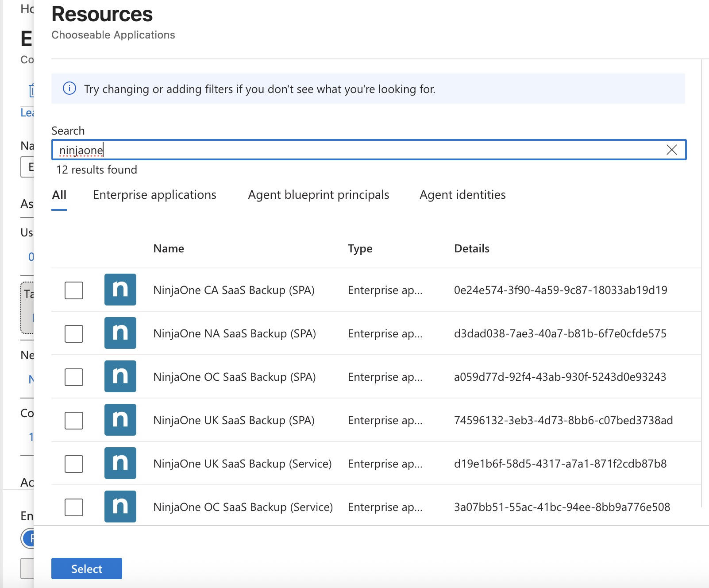Click the ID 74596132-3eb3-4d73-8bb6-c07bed3738ad
This screenshot has width=709, height=588.
(x=563, y=420)
